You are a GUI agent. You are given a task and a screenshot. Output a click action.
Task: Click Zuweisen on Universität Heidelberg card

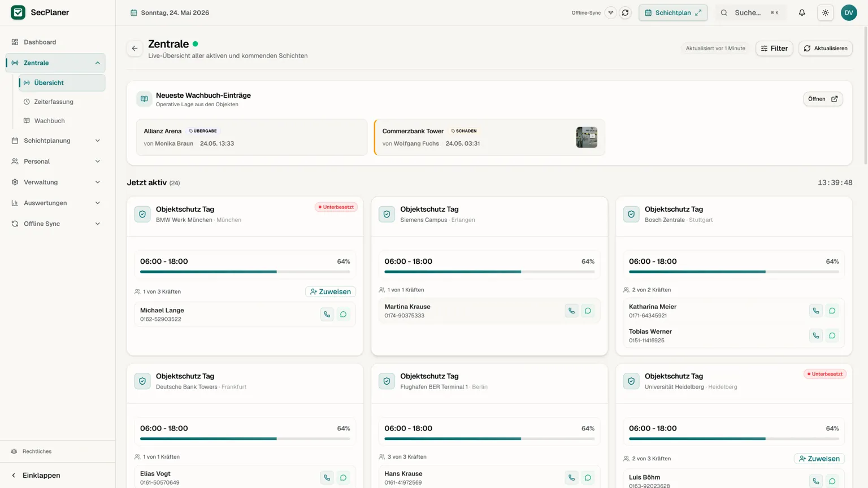coord(819,459)
